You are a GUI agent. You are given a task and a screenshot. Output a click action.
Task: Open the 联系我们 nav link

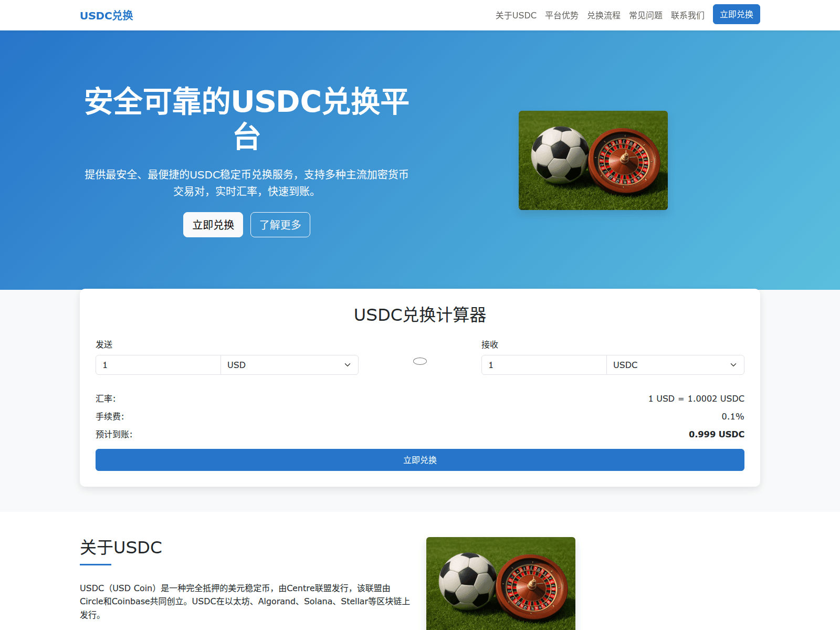click(688, 16)
